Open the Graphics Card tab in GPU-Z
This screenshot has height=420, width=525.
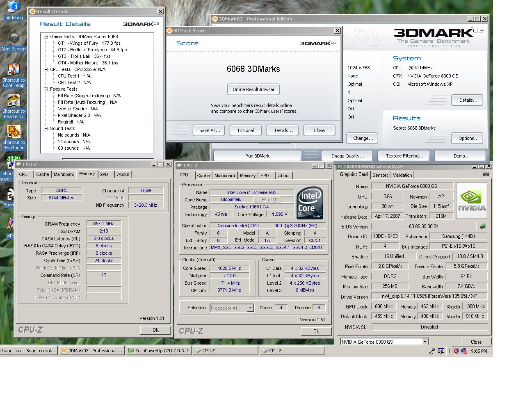(x=354, y=174)
